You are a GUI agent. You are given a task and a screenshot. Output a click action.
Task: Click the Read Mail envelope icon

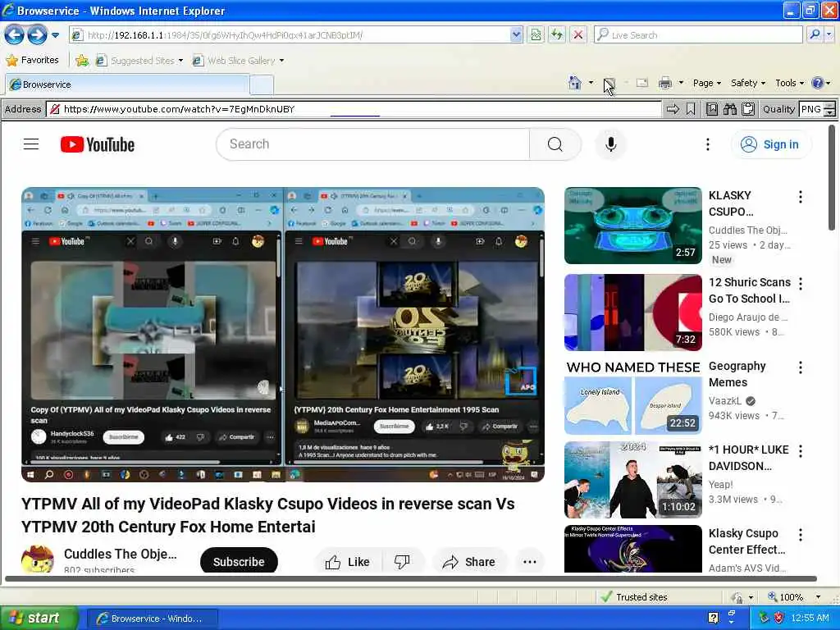pos(641,83)
